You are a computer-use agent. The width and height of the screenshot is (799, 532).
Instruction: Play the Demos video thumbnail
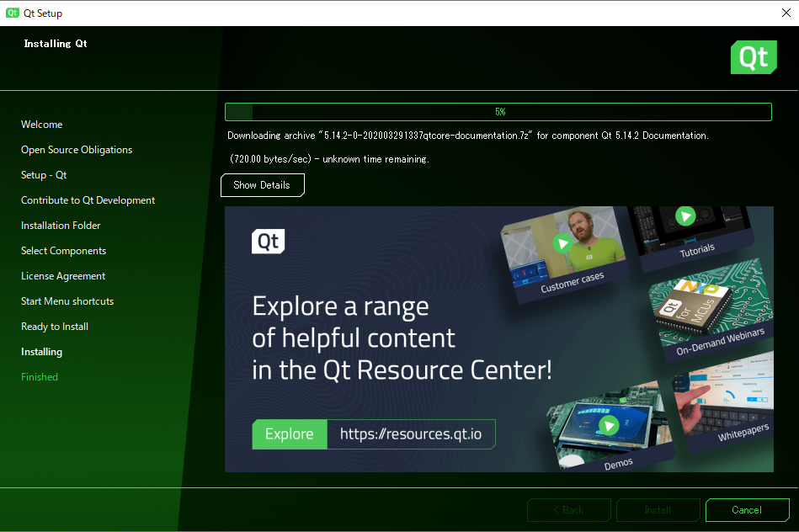point(609,425)
